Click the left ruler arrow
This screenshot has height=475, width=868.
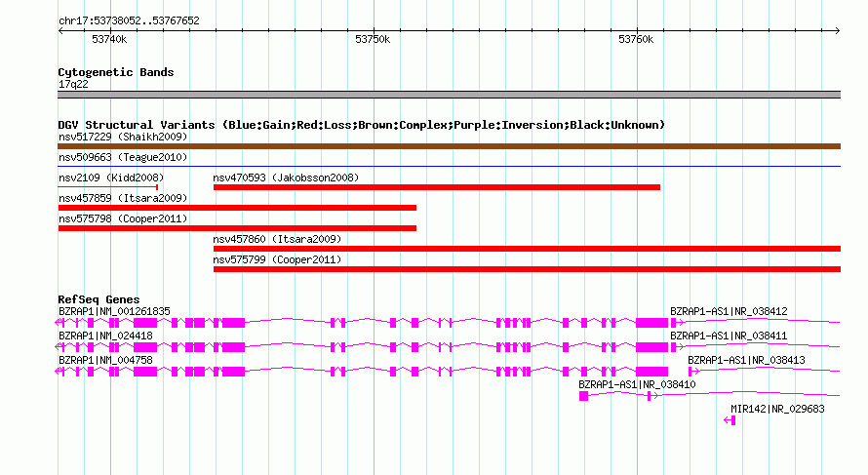[x=60, y=30]
